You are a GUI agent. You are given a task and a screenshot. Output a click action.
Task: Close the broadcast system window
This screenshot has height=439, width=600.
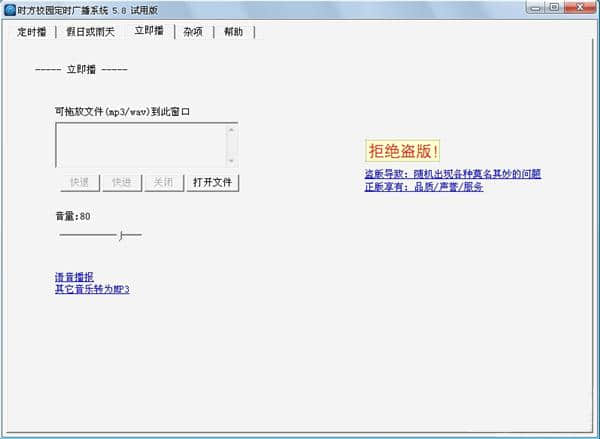click(x=580, y=7)
